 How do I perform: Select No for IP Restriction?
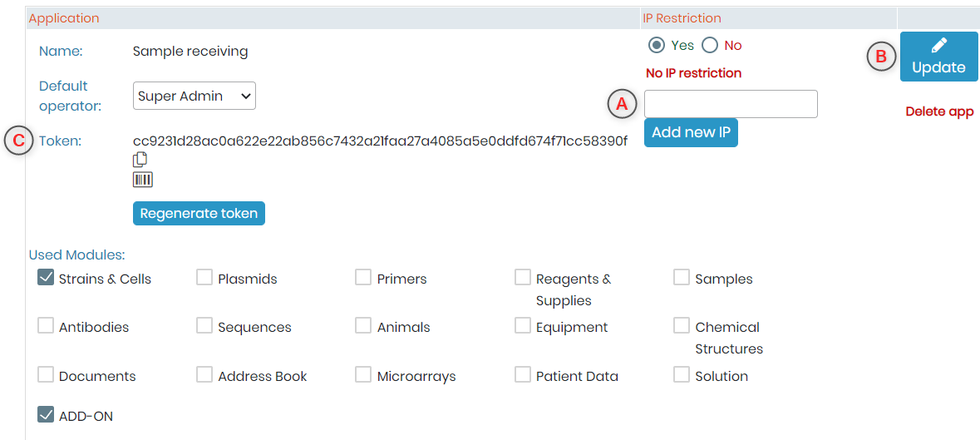pyautogui.click(x=710, y=45)
